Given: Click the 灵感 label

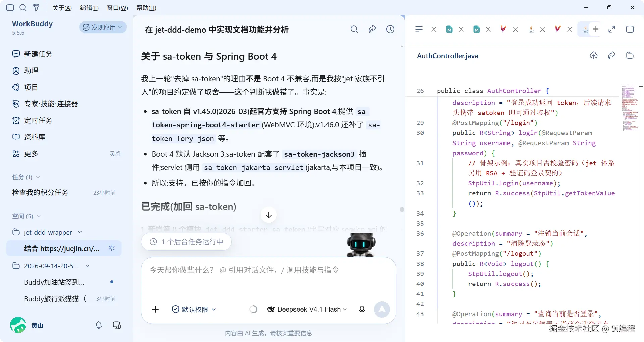Looking at the screenshot, I should tap(115, 154).
